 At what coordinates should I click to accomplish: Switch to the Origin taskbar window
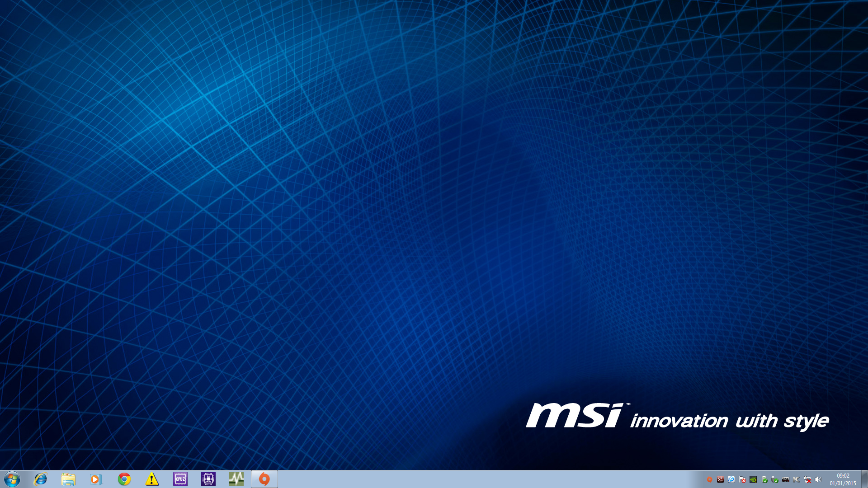click(x=264, y=479)
